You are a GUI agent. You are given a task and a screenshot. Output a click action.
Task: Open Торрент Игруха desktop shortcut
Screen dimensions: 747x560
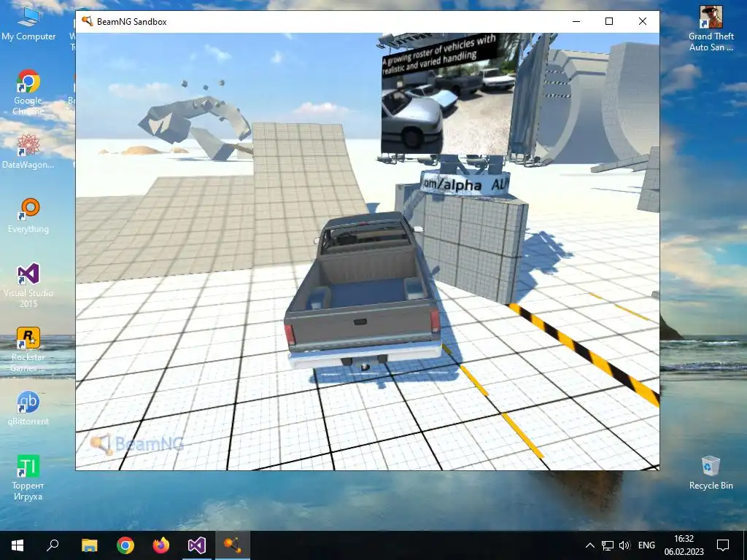click(x=28, y=478)
